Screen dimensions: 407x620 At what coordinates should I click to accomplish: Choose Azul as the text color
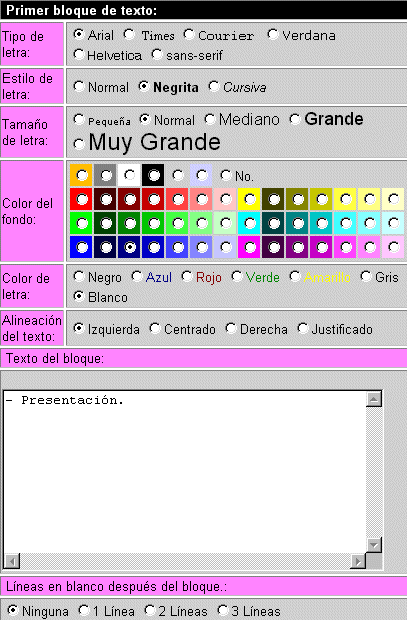tap(137, 276)
